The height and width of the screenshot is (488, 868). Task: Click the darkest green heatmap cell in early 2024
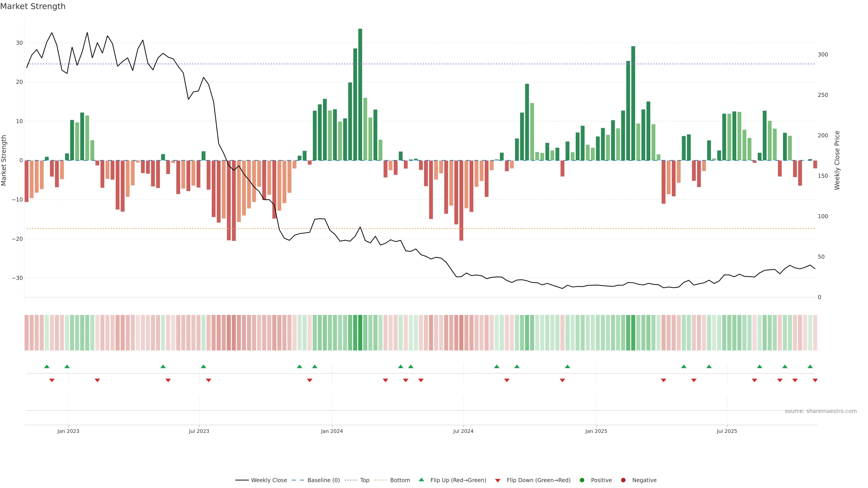pos(360,333)
